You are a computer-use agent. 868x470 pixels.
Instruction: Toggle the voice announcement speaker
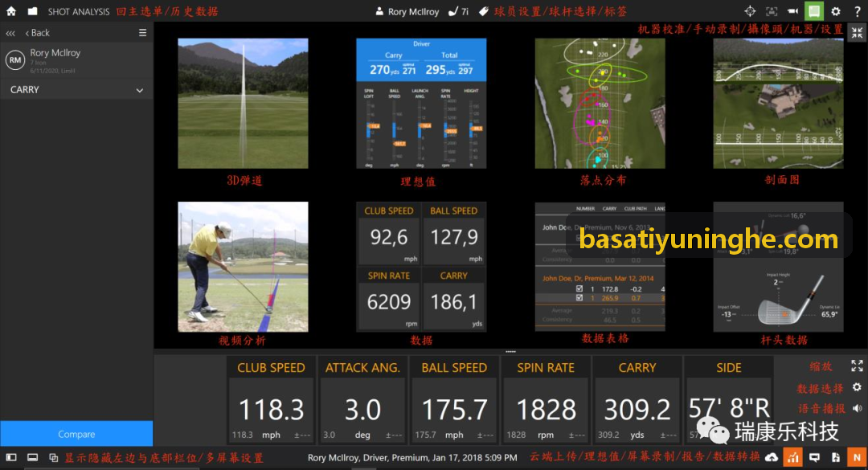pyautogui.click(x=857, y=409)
